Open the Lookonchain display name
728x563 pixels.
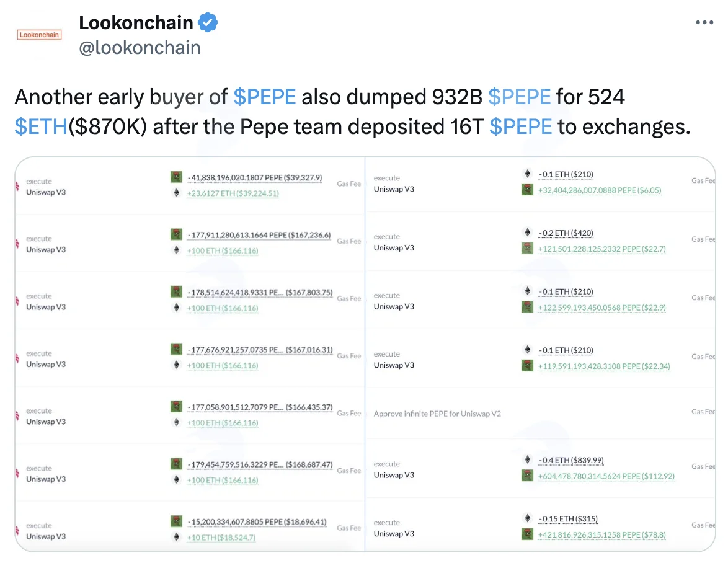tap(136, 22)
